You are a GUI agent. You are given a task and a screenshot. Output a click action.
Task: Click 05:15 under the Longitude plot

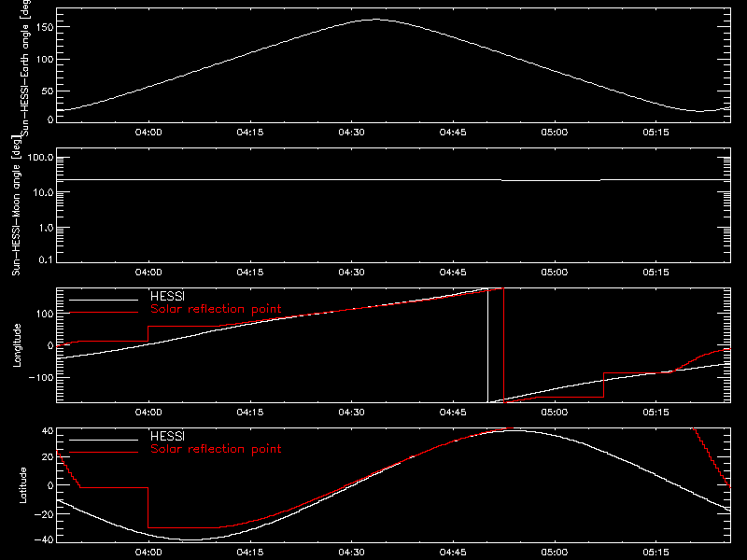coord(656,413)
